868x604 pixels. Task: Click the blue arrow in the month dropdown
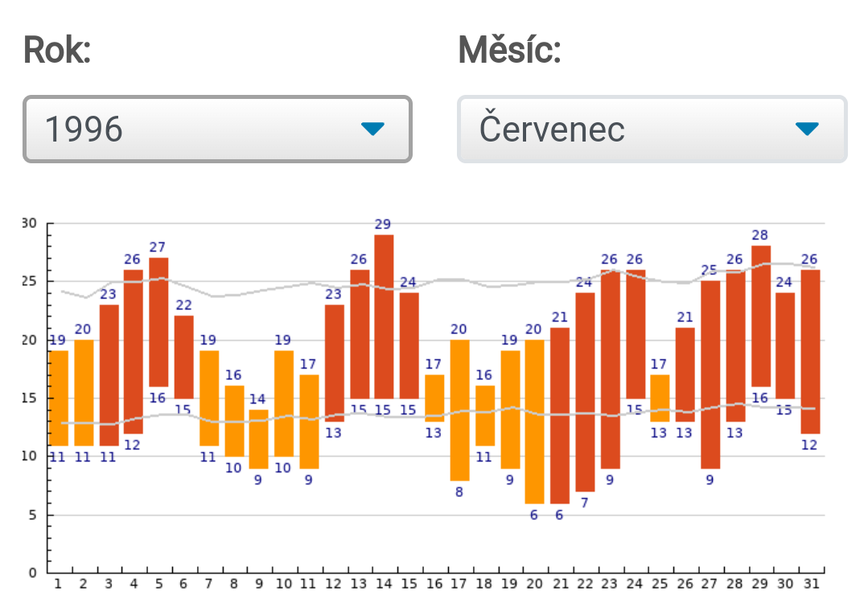pos(806,129)
